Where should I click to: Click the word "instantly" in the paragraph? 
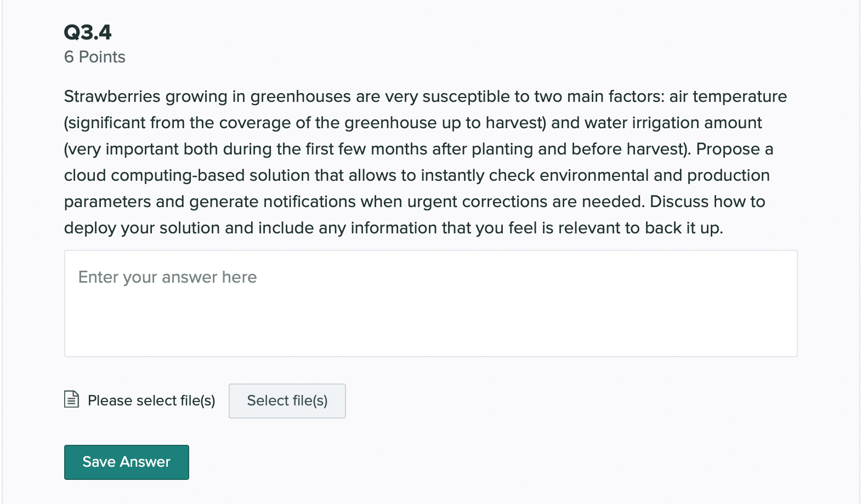point(452,175)
